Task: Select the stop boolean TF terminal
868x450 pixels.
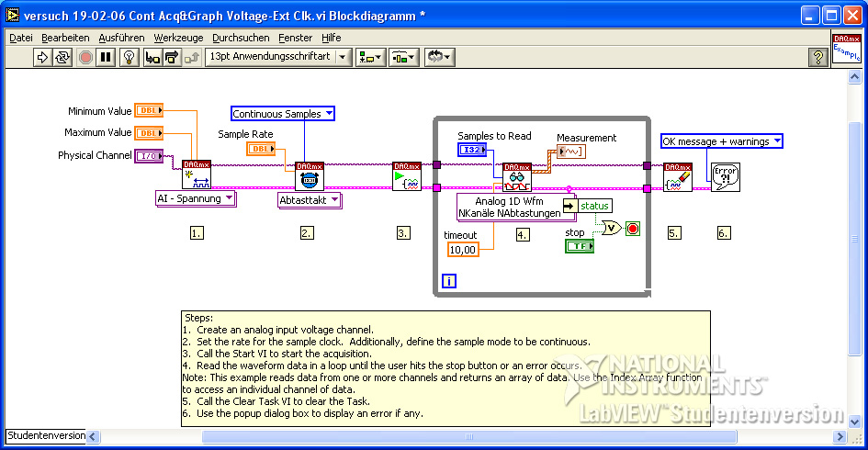Action: (579, 246)
